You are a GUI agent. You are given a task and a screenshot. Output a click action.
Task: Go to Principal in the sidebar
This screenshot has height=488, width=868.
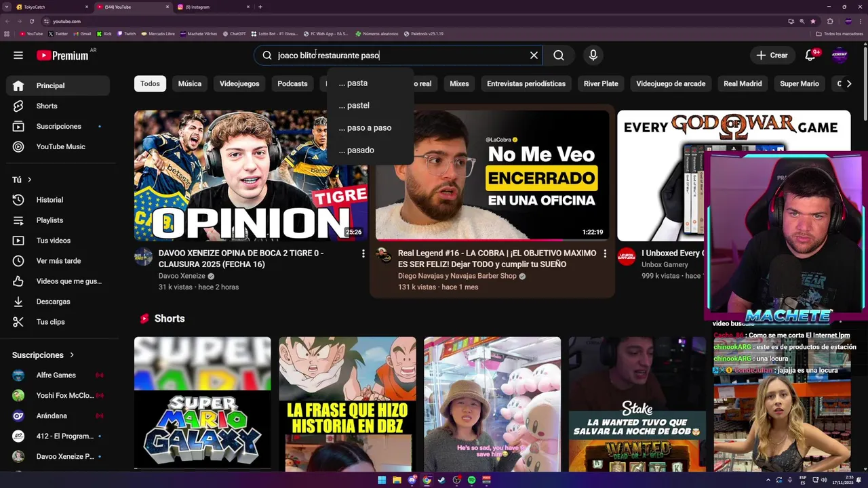tap(58, 85)
